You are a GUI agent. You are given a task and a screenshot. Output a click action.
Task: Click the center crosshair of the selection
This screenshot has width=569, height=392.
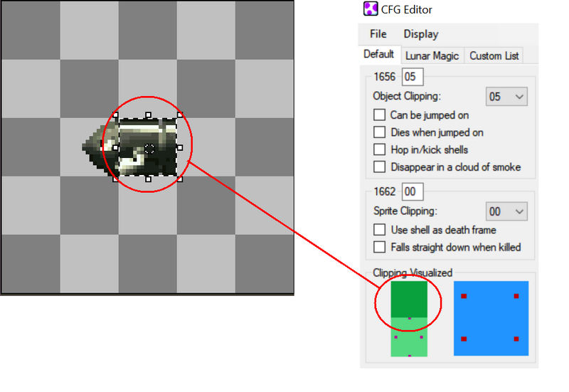point(149,149)
